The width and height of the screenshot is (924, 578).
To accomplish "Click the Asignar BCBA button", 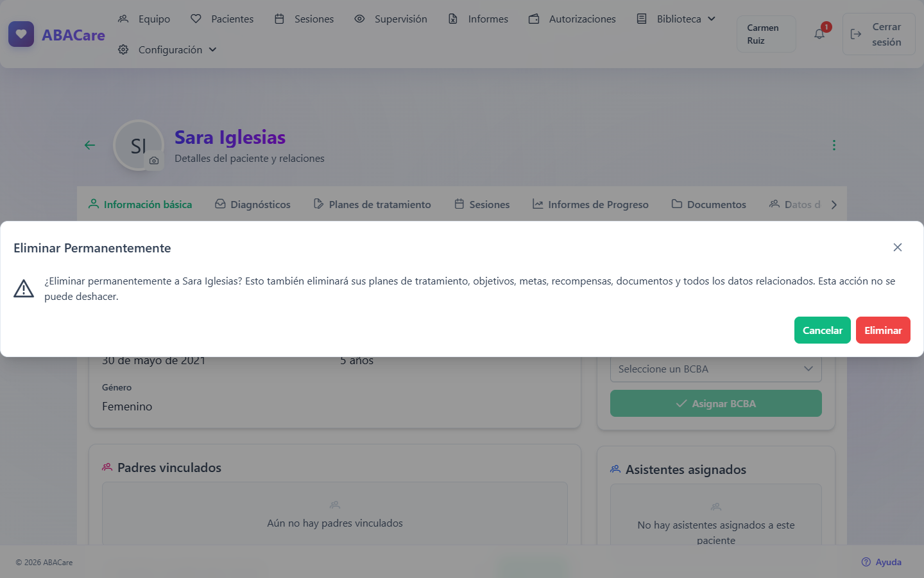I will [716, 403].
